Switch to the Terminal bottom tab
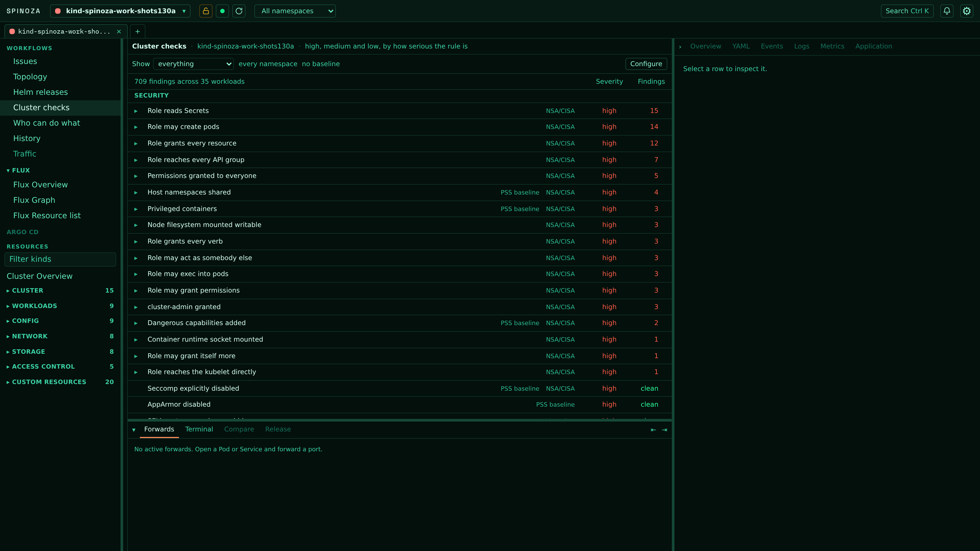This screenshot has height=551, width=980. click(x=199, y=429)
